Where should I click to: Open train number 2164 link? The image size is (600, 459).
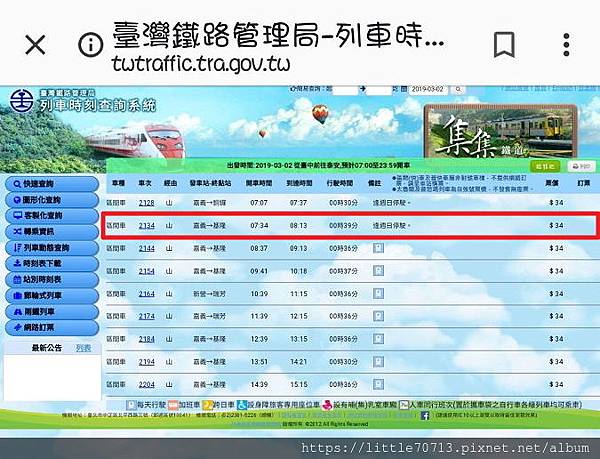147,294
